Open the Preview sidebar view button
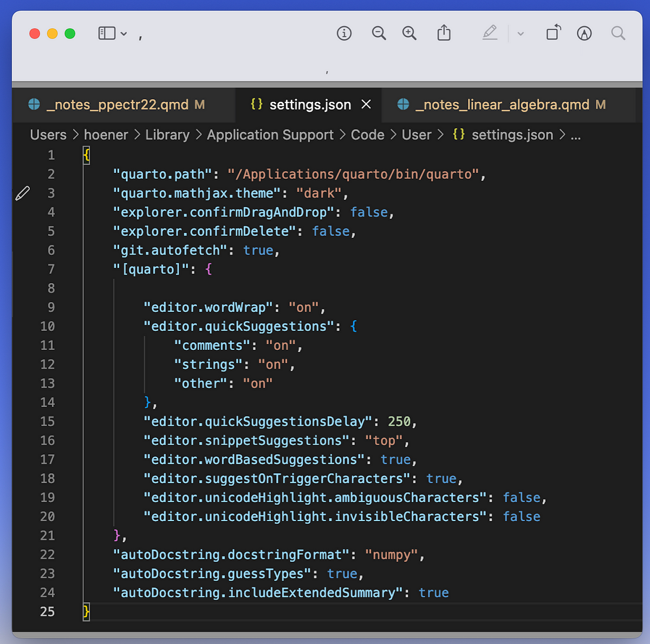The image size is (650, 644). pos(107,34)
